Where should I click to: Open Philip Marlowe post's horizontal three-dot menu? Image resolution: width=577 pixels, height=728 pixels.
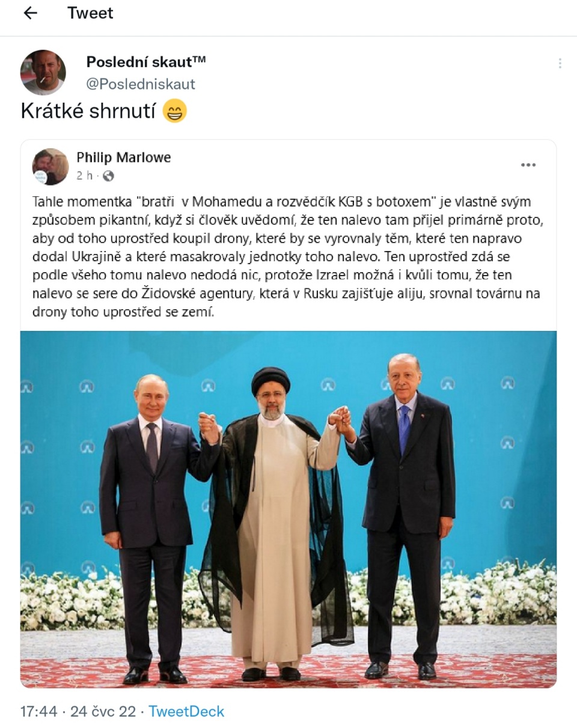[528, 165]
